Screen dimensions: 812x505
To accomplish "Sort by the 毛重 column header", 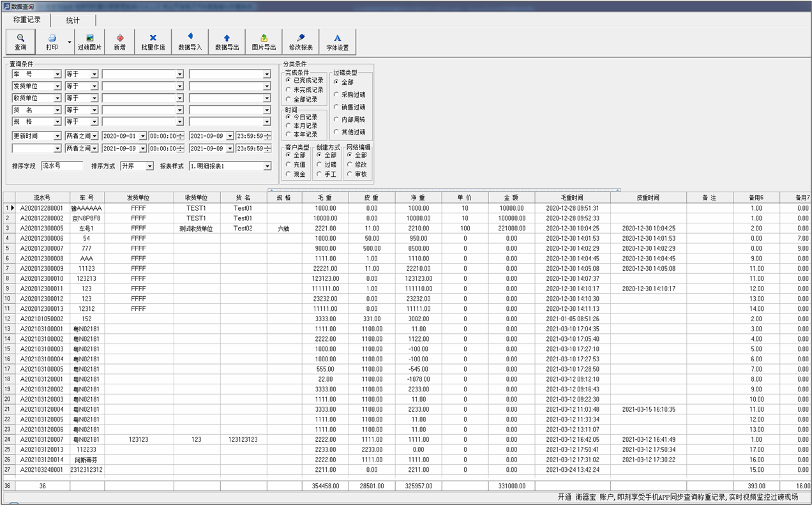I will pos(325,198).
